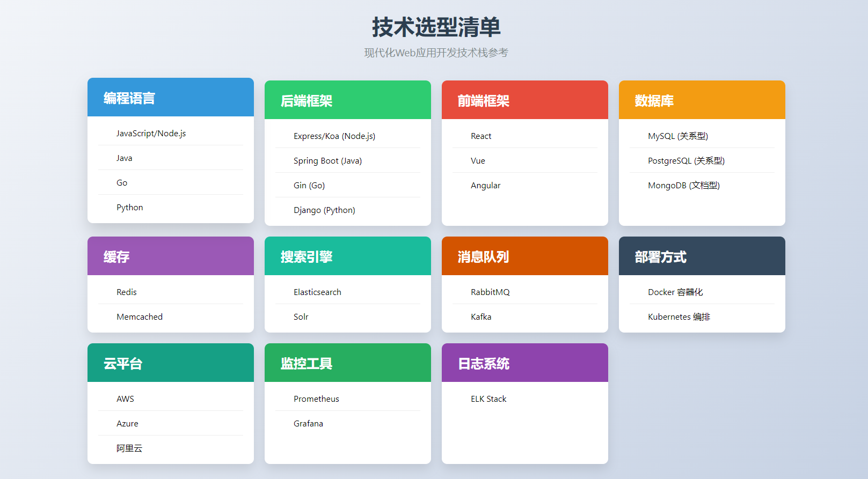This screenshot has height=479, width=868.
Task: Click Angular in the 前端框架 card
Action: [x=525, y=185]
